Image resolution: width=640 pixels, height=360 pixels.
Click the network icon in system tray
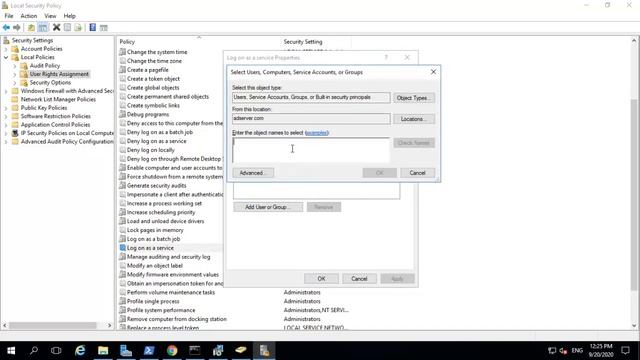[x=552, y=350]
